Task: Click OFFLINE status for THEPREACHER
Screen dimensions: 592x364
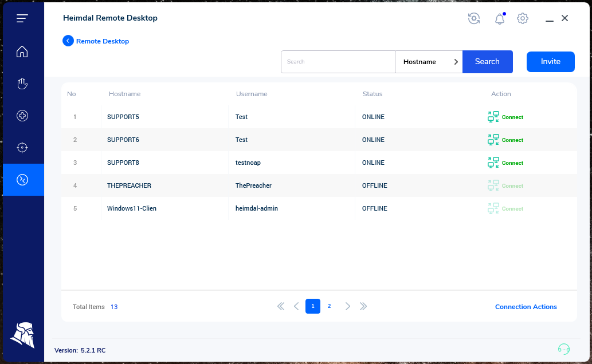Action: click(x=375, y=185)
